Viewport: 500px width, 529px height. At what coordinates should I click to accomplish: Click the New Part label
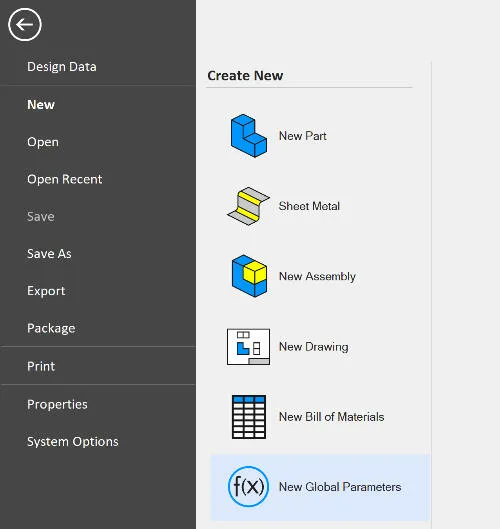pos(303,136)
